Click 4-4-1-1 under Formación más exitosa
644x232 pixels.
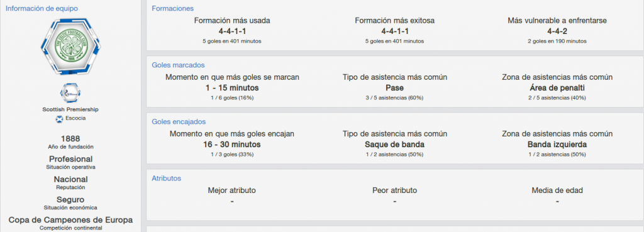tap(395, 31)
